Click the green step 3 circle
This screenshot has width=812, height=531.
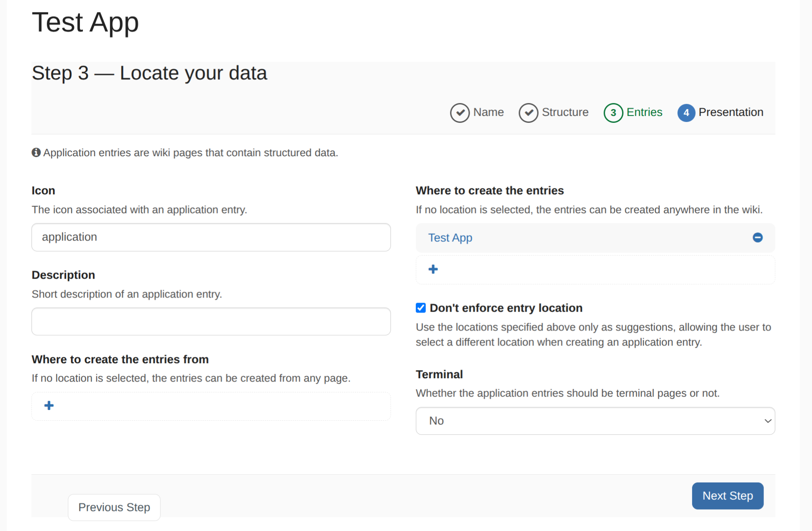(613, 112)
